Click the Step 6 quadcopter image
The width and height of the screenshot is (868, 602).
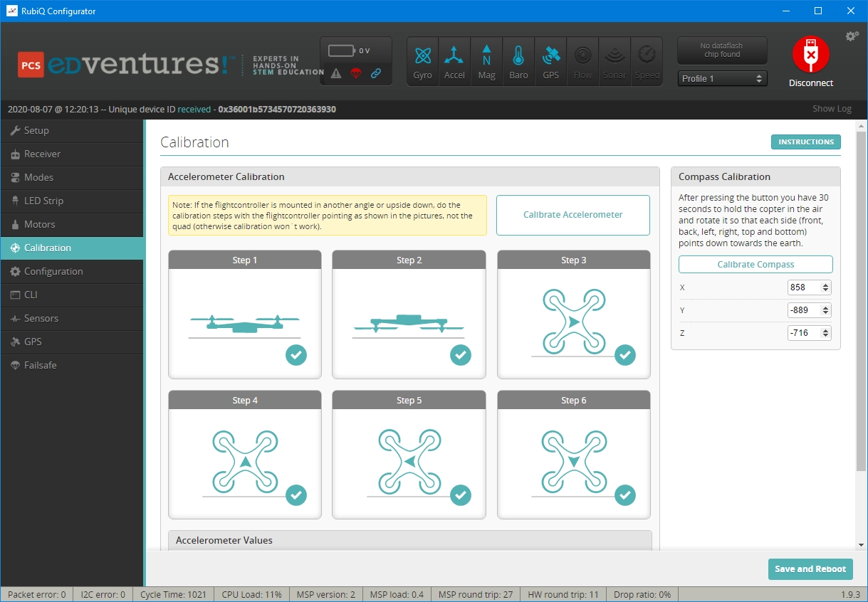coord(573,462)
